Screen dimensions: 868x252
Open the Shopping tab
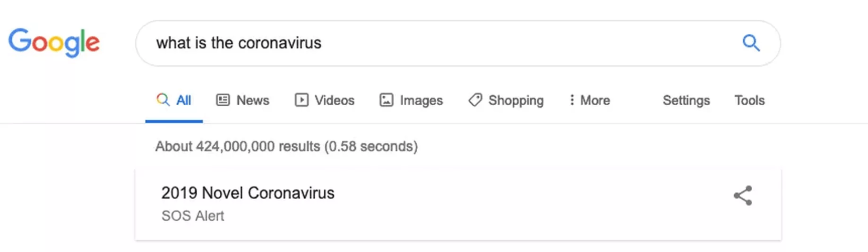[506, 100]
